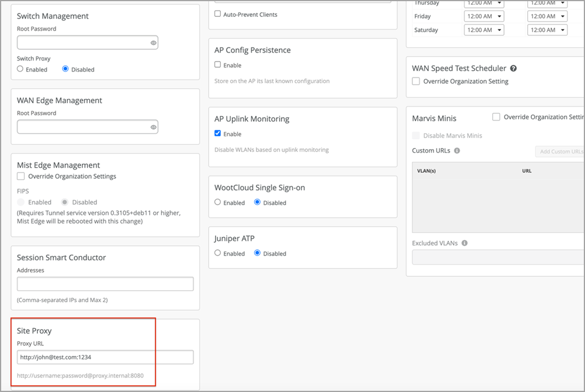This screenshot has height=392, width=585.
Task: Click the info icon next to Excluded VLANs
Action: point(464,243)
